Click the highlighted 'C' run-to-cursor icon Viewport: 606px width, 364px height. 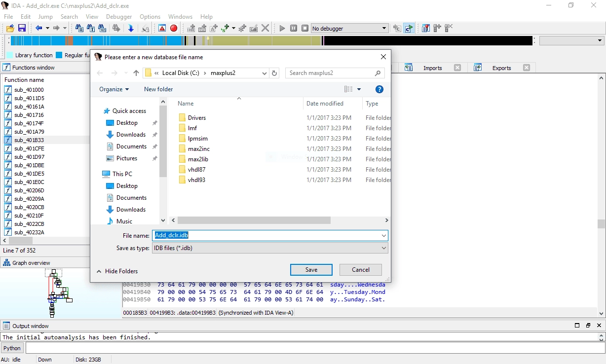[409, 28]
